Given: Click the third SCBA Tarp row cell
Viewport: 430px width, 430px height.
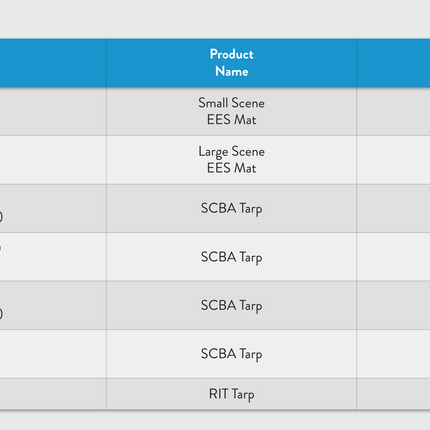Looking at the screenshot, I should coord(231,305).
